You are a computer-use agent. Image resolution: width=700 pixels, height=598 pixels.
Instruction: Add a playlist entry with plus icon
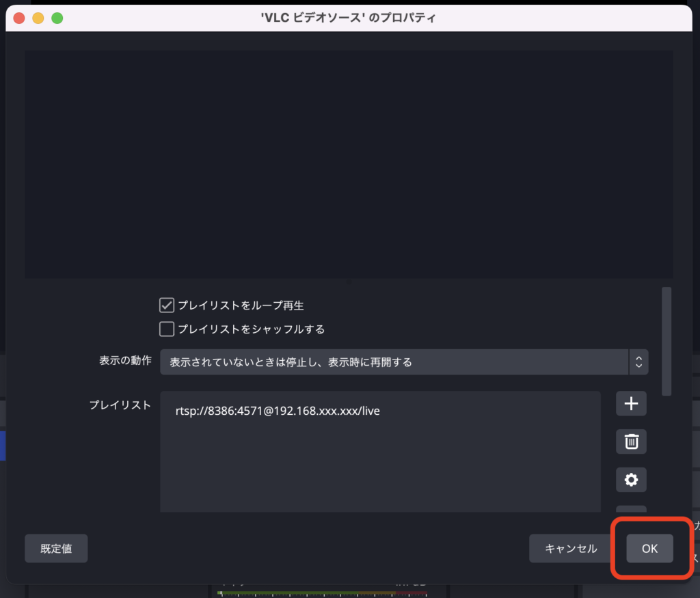pos(631,403)
